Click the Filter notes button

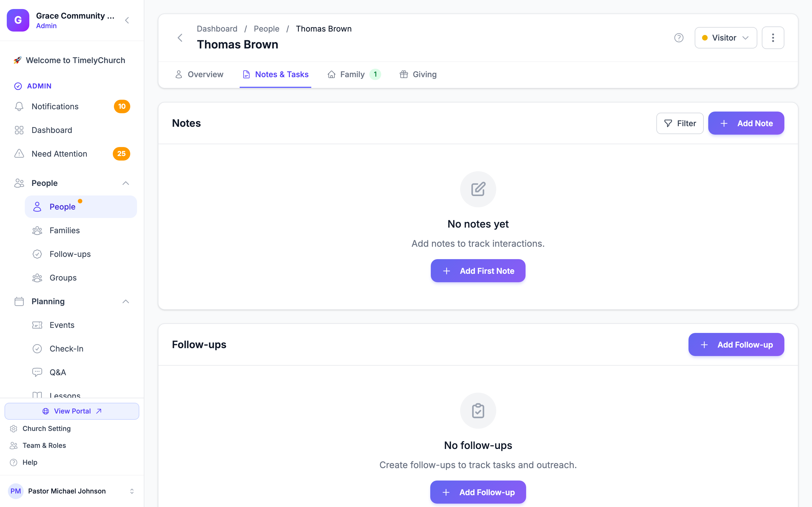680,123
